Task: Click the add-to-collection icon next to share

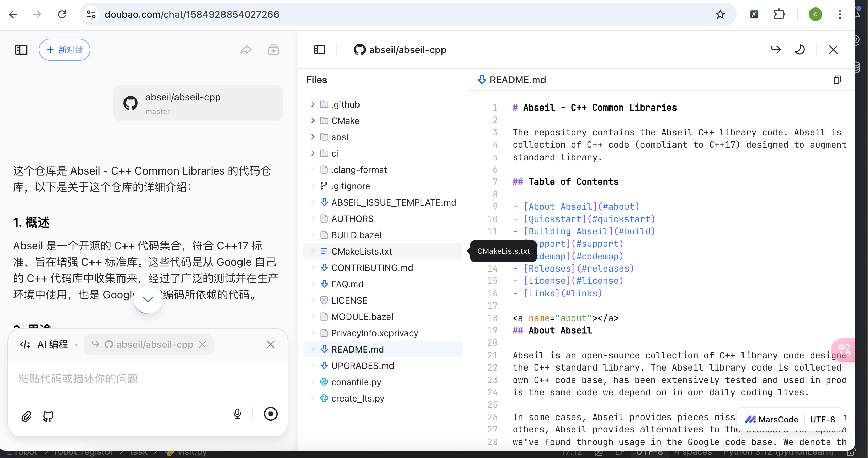Action: point(273,50)
